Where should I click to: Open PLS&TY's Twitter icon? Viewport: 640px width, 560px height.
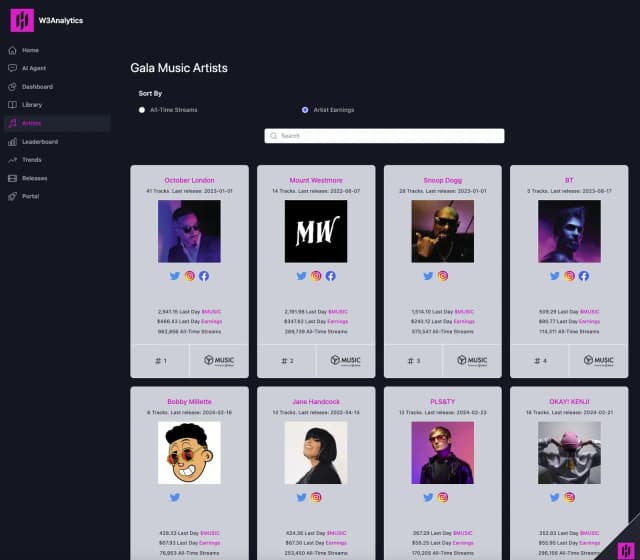point(428,497)
